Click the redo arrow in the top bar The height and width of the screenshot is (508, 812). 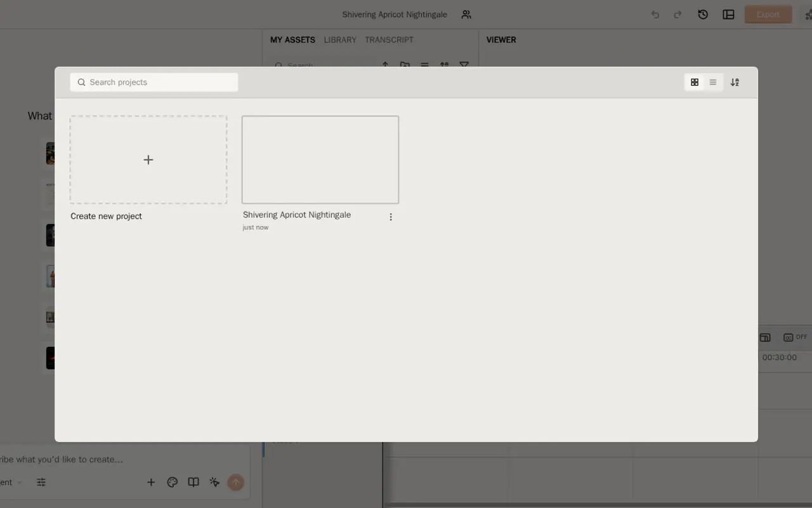tap(678, 15)
